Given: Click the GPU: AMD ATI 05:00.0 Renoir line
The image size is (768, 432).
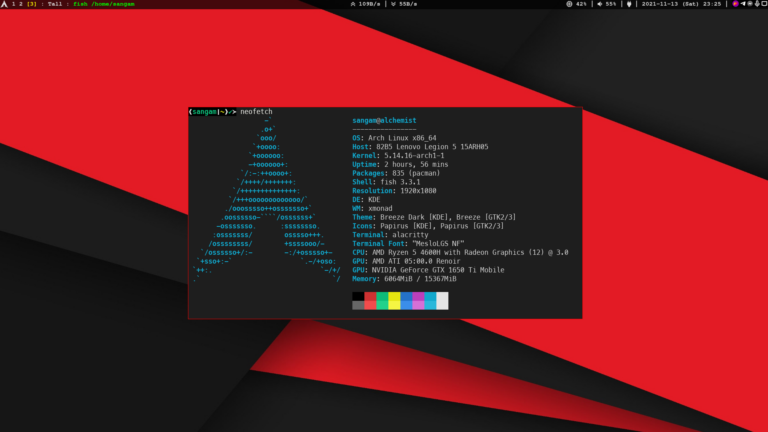Looking at the screenshot, I should coord(406,262).
